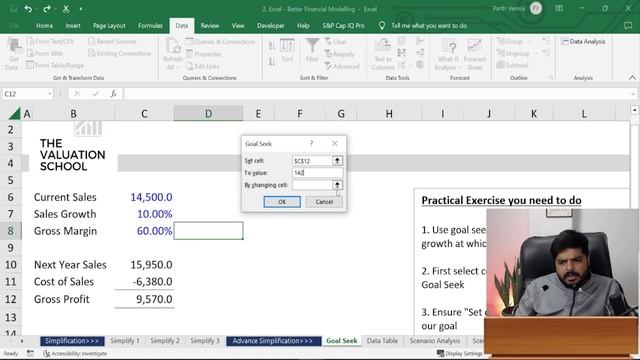Click Sort Z to A icon
Viewport: 640px width, 360px height.
click(271, 62)
